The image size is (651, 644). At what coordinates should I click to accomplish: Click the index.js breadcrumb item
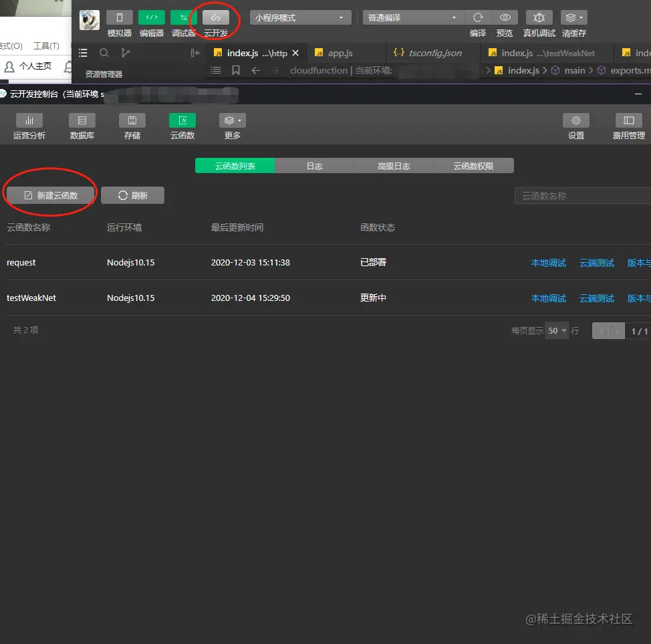(x=523, y=71)
